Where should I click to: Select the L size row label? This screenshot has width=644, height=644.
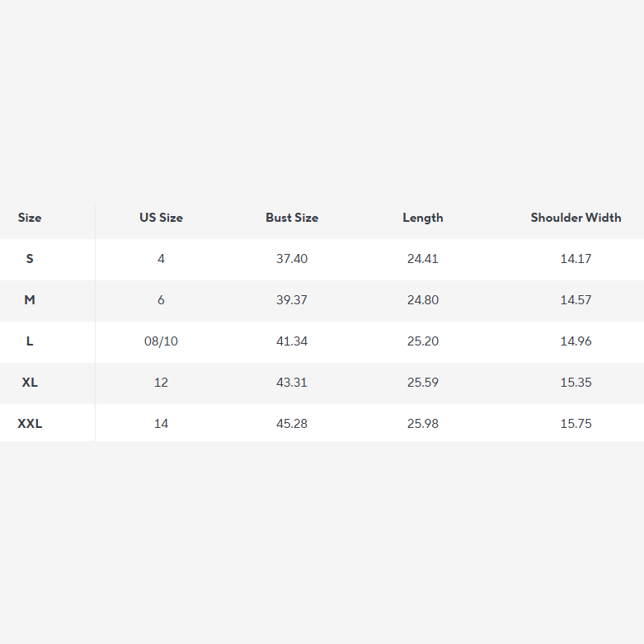30,341
